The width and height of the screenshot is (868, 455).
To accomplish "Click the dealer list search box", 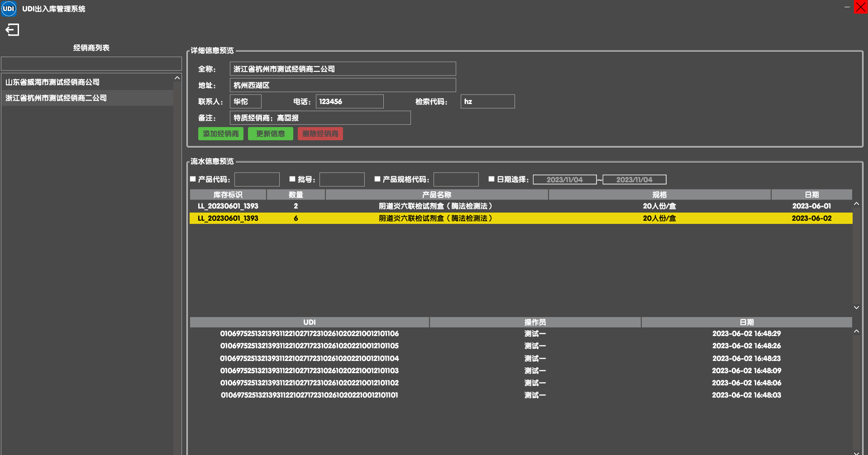I will [91, 63].
